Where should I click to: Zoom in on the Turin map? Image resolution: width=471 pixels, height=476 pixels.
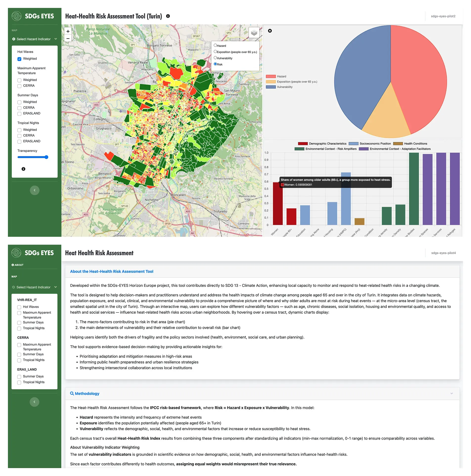pyautogui.click(x=68, y=31)
